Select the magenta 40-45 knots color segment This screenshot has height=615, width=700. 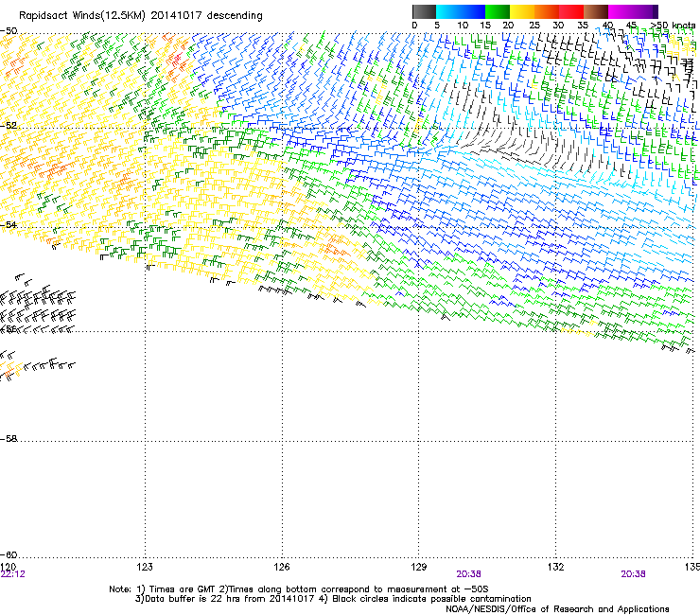point(621,11)
